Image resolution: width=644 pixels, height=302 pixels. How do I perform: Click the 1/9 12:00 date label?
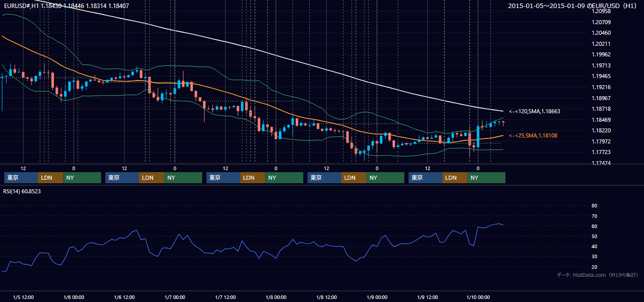[427, 297]
